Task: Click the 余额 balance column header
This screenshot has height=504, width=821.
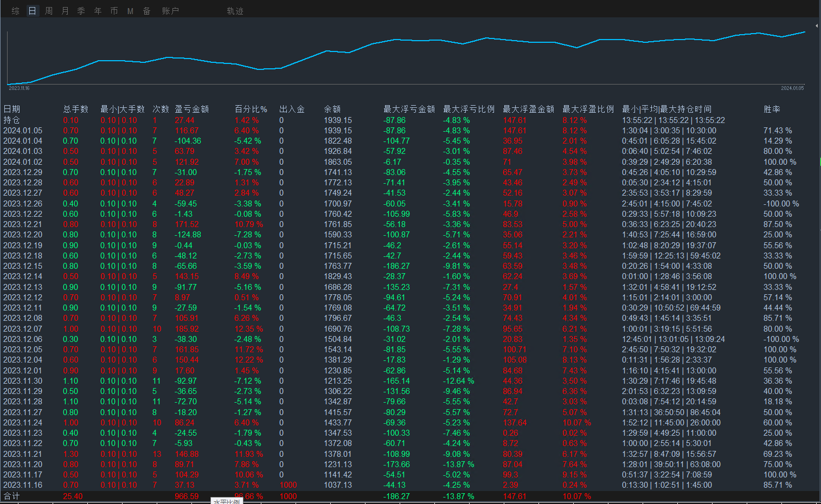Action: click(x=332, y=109)
